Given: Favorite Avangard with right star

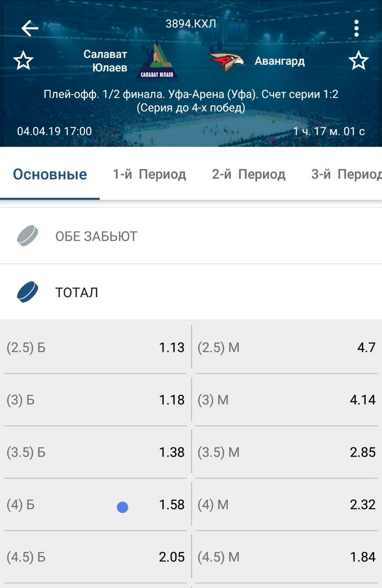Looking at the screenshot, I should [358, 61].
